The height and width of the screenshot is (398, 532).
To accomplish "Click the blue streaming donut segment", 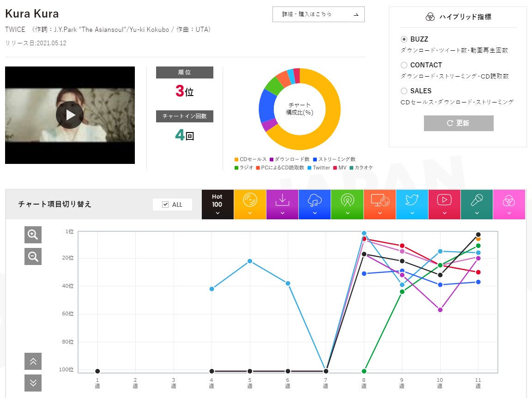I will click(266, 105).
